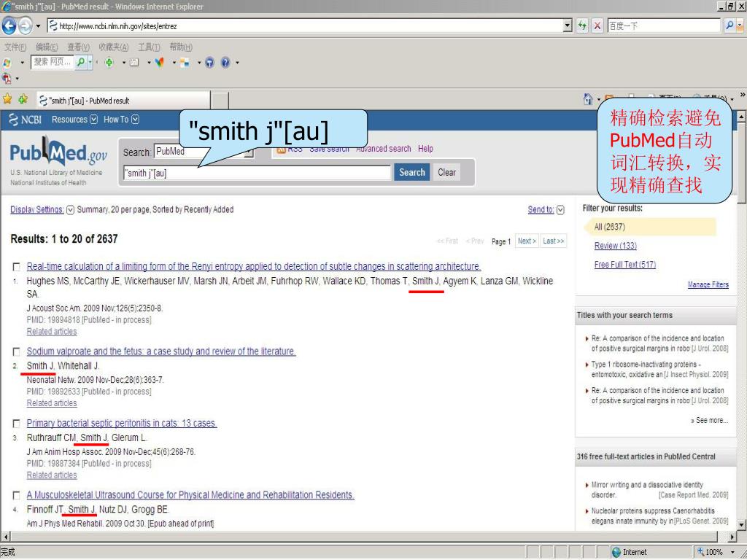
Task: Open the 帮助(H) menu
Action: pyautogui.click(x=181, y=47)
